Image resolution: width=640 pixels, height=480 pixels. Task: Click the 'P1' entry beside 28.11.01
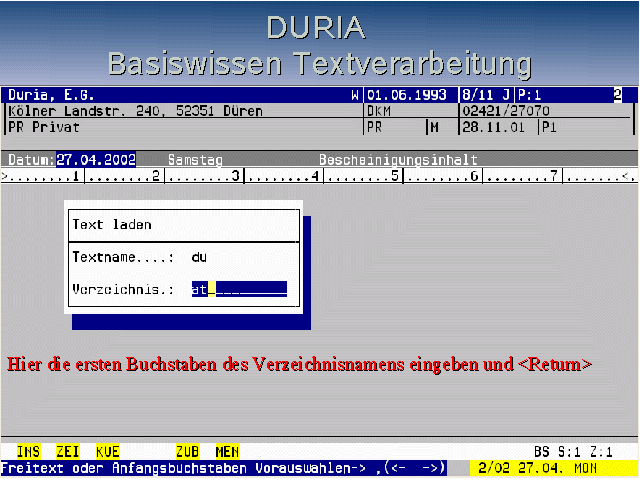coord(549,127)
